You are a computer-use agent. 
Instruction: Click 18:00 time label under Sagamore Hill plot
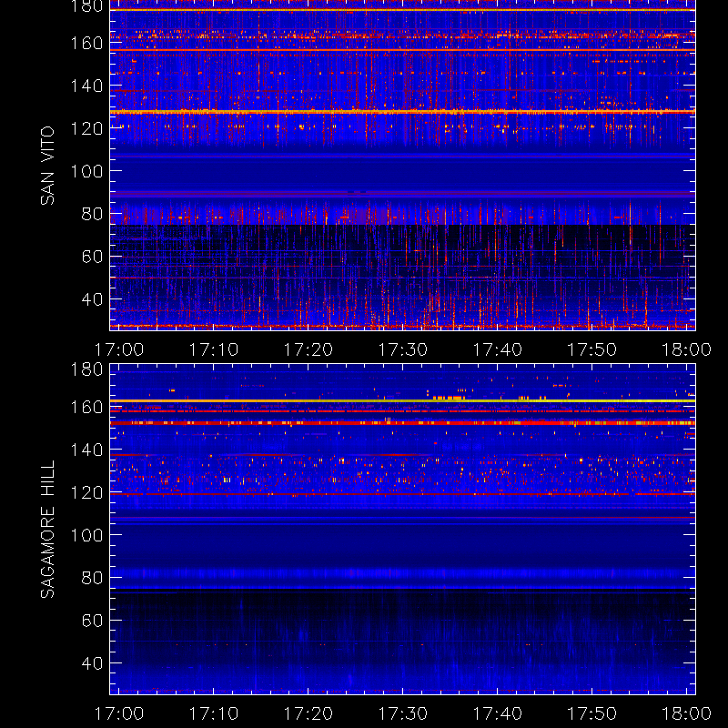pos(687,713)
